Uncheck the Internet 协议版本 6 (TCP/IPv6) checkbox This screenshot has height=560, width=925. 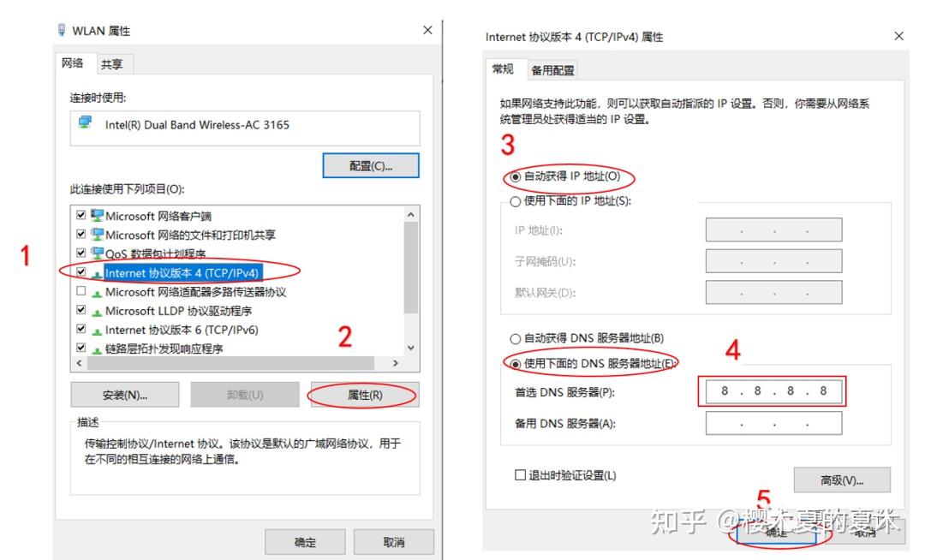tap(81, 329)
